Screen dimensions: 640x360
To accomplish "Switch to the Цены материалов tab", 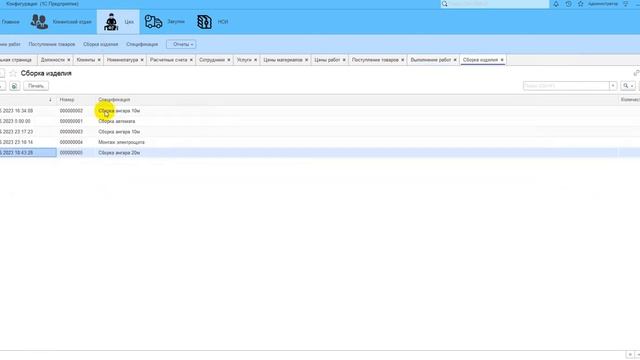I will (283, 60).
